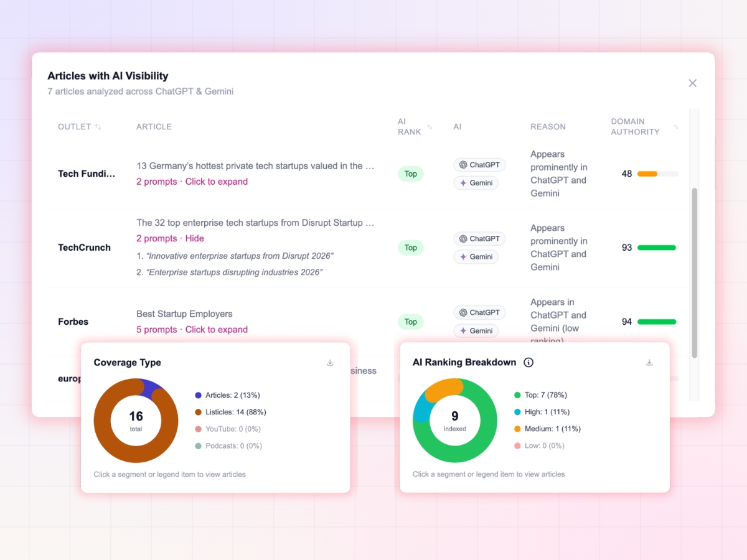Click Top rank badge in TechCrunch row
The width and height of the screenshot is (747, 560).
point(411,248)
